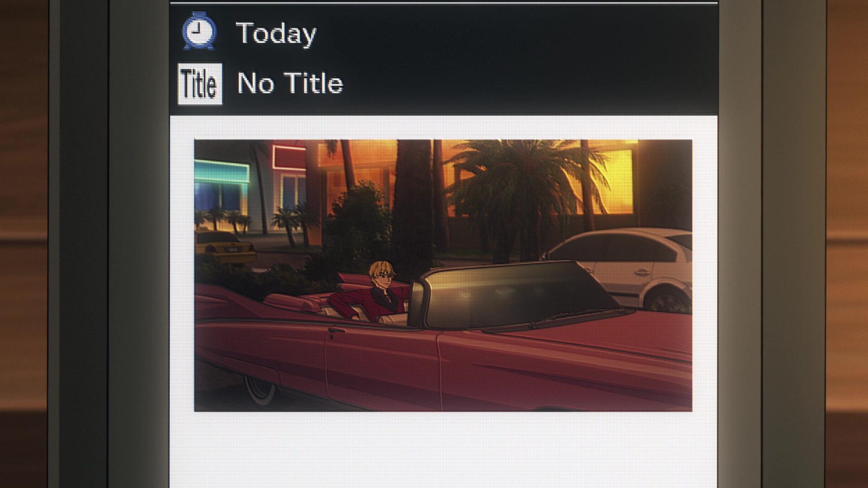Click the empty white area below photo
Image resolution: width=868 pixels, height=488 pixels.
pos(443,450)
